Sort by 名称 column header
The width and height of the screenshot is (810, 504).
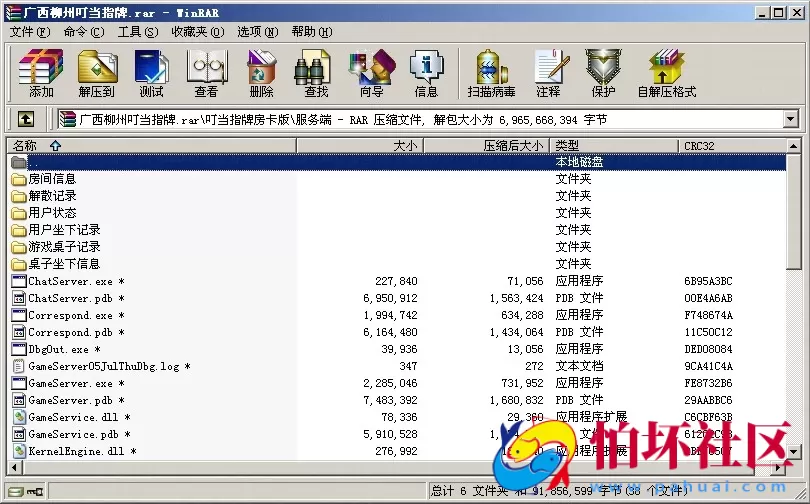pos(152,146)
